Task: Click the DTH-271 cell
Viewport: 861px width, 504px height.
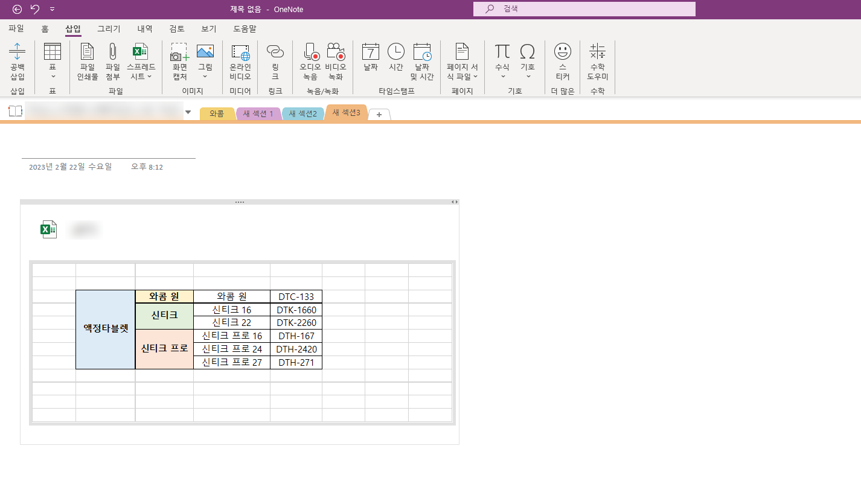Action: pos(296,362)
